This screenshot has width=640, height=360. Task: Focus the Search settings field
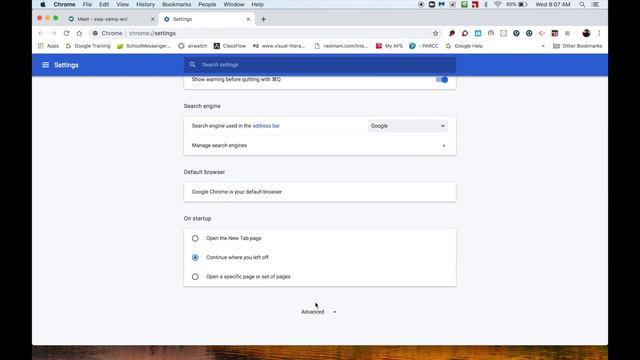point(320,65)
